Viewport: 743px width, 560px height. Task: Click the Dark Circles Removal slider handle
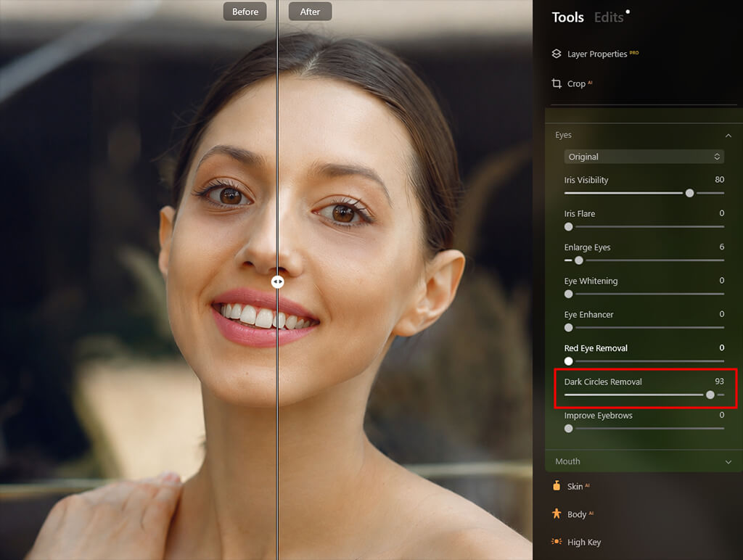click(710, 395)
